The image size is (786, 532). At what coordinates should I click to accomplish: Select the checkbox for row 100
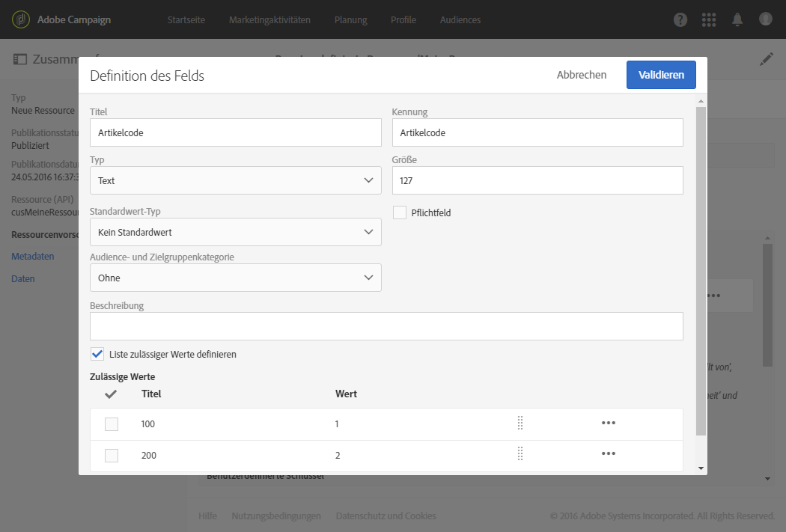point(112,424)
